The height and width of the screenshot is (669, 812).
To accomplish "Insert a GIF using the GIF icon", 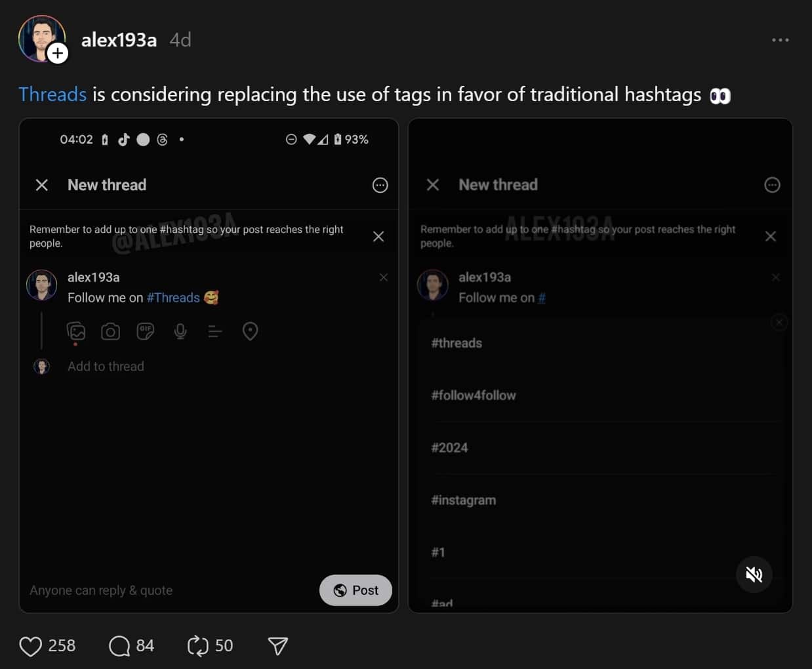I will pyautogui.click(x=146, y=331).
